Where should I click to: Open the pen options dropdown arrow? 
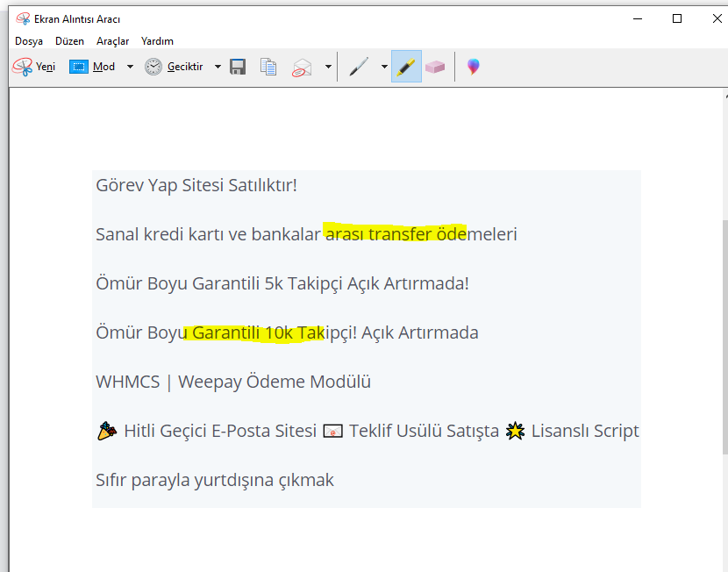click(x=384, y=67)
